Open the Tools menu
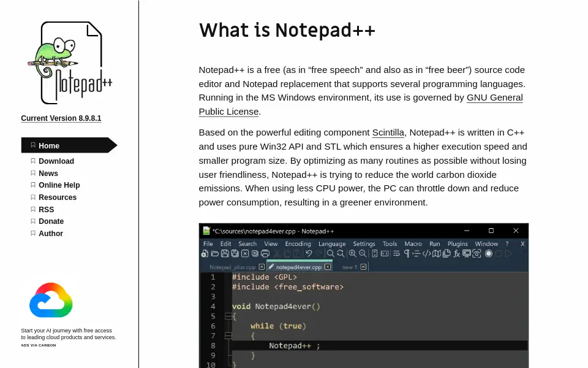 point(390,243)
